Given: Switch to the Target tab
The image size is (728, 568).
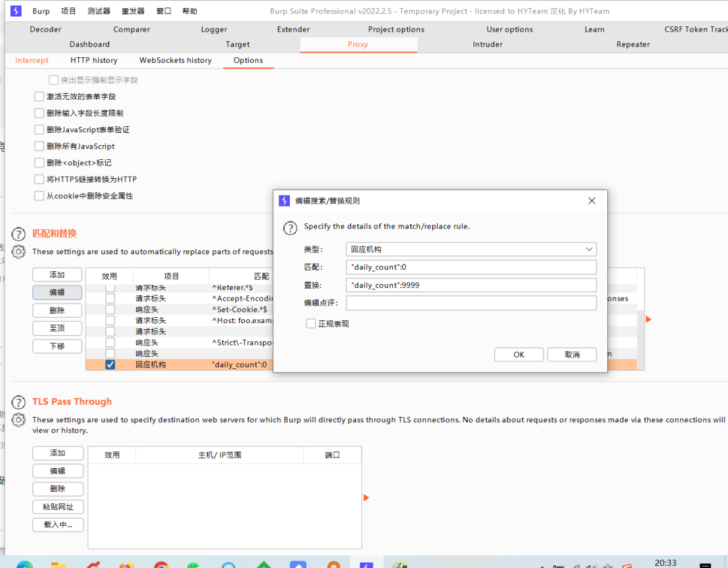Looking at the screenshot, I should pyautogui.click(x=237, y=44).
